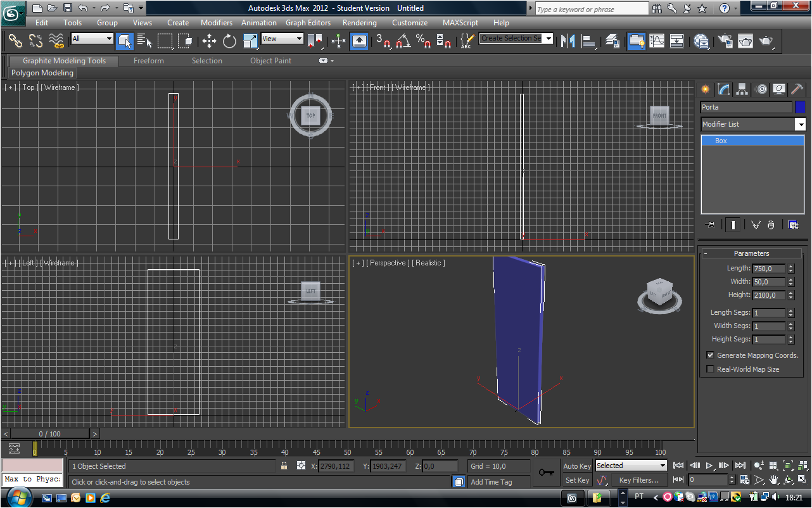Select the Select and Rotate tool

tap(229, 41)
